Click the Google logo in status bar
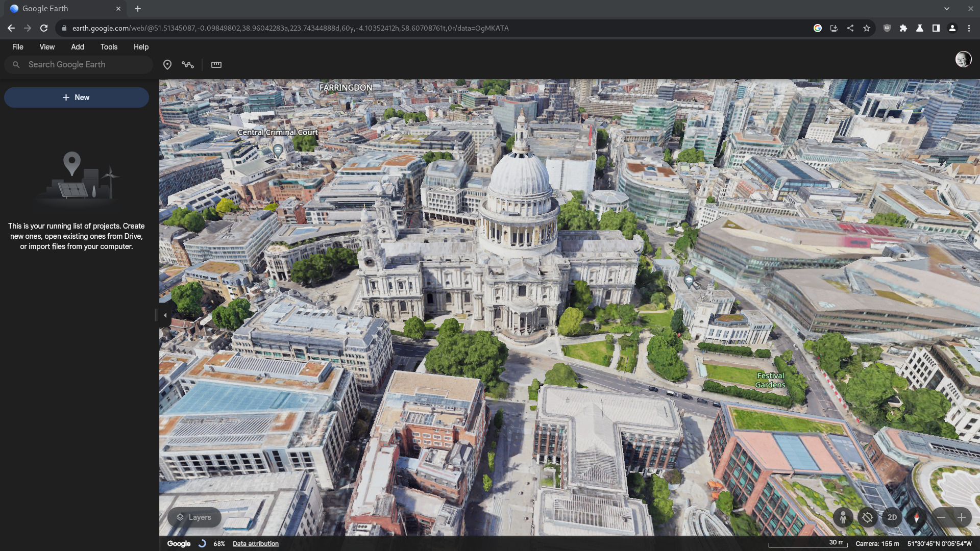This screenshot has width=980, height=551. (x=179, y=544)
